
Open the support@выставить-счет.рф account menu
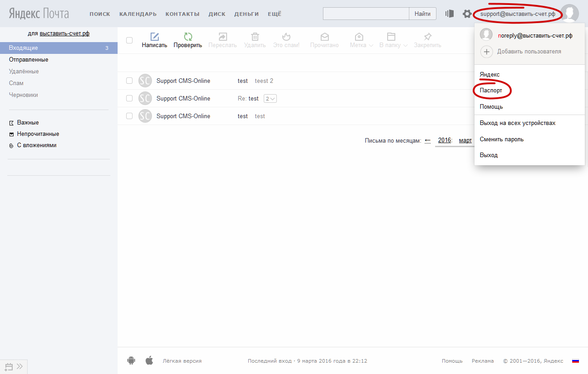(517, 14)
